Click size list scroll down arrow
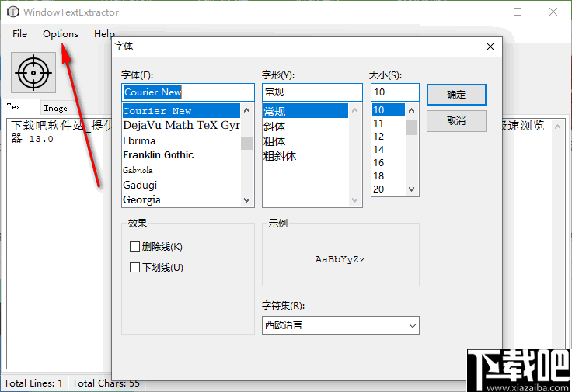The height and width of the screenshot is (392, 572). click(412, 189)
